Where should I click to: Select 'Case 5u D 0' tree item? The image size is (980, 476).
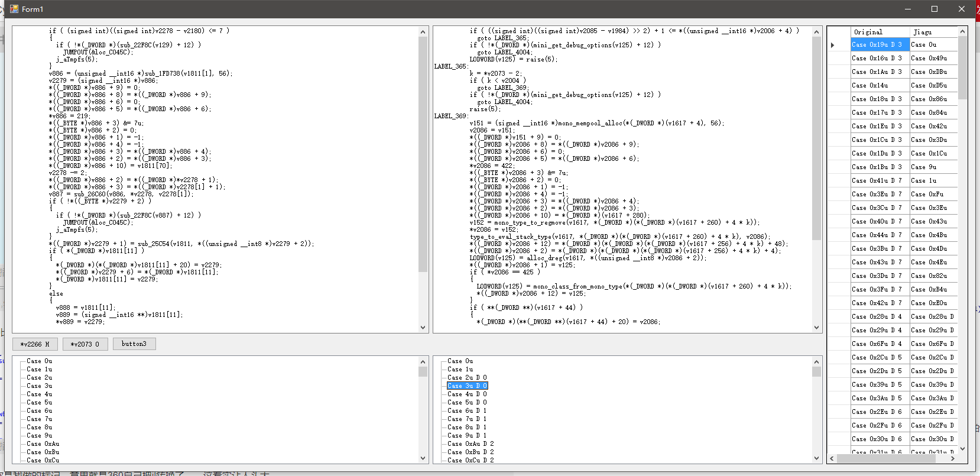click(467, 402)
